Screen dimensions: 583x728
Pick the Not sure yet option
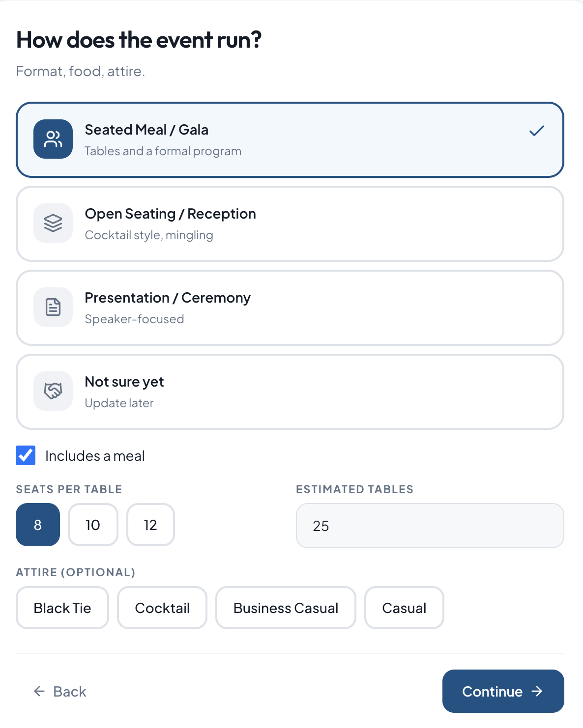[290, 392]
